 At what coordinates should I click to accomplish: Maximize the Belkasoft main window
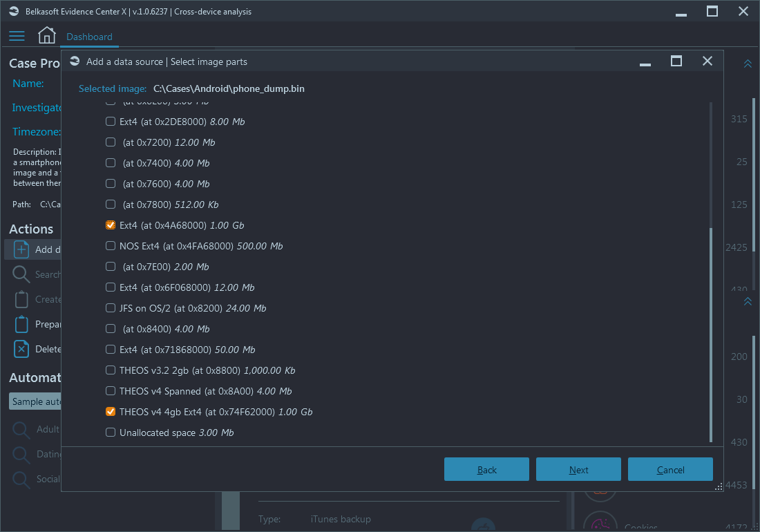pos(712,11)
